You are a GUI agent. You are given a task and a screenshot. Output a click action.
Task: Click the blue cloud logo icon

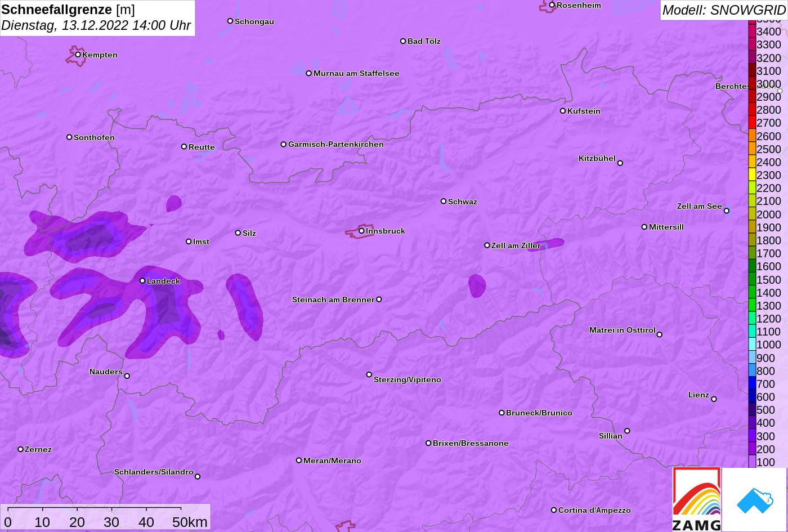(754, 500)
